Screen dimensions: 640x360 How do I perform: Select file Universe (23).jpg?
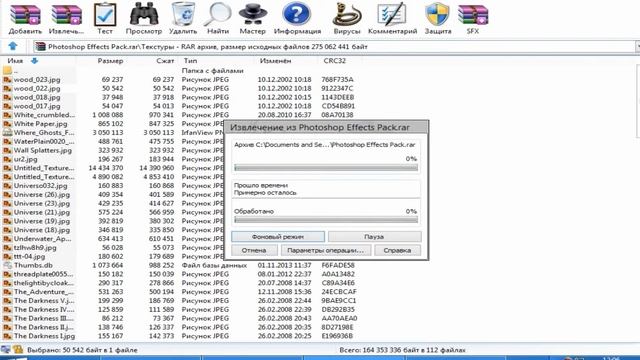(x=42, y=203)
